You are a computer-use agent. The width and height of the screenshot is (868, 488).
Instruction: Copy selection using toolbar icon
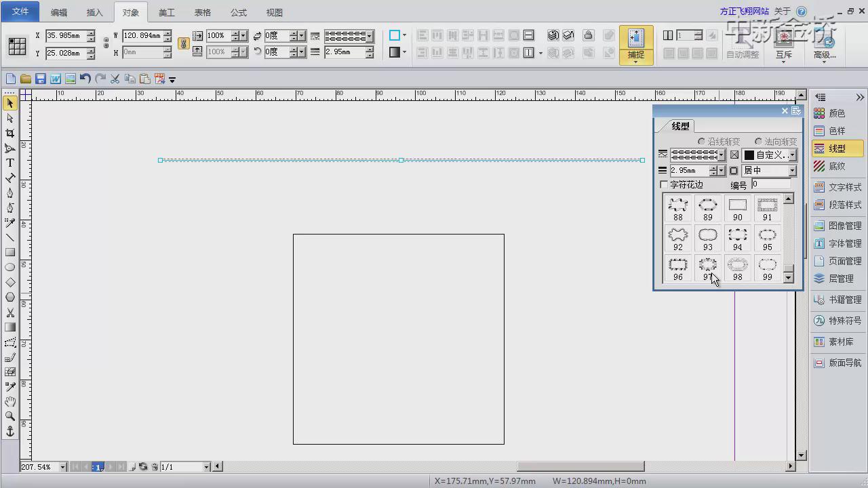(x=130, y=79)
